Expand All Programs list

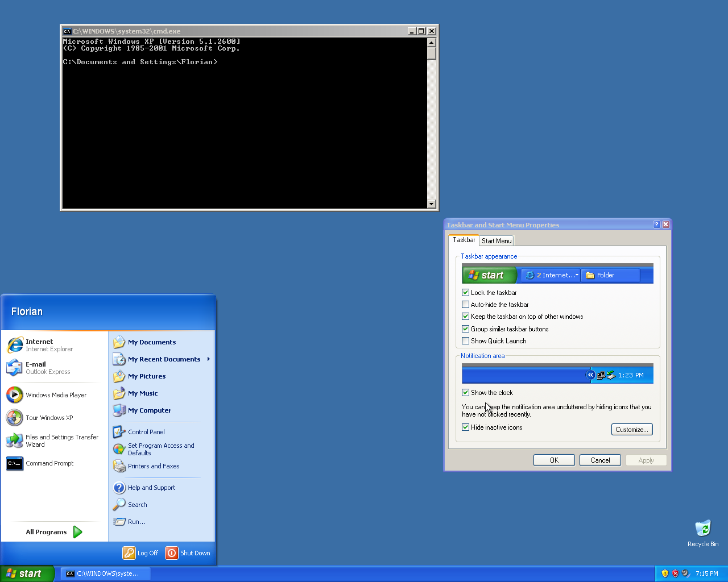[x=54, y=532]
